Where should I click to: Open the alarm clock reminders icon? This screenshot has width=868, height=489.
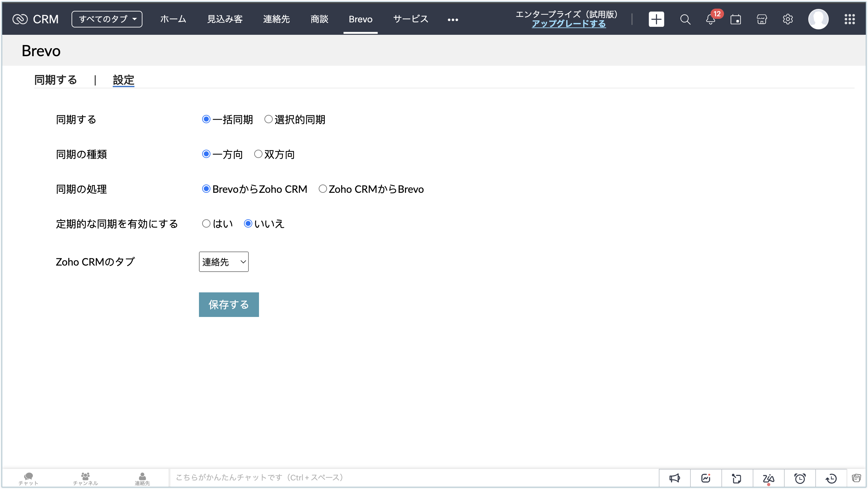tap(800, 478)
